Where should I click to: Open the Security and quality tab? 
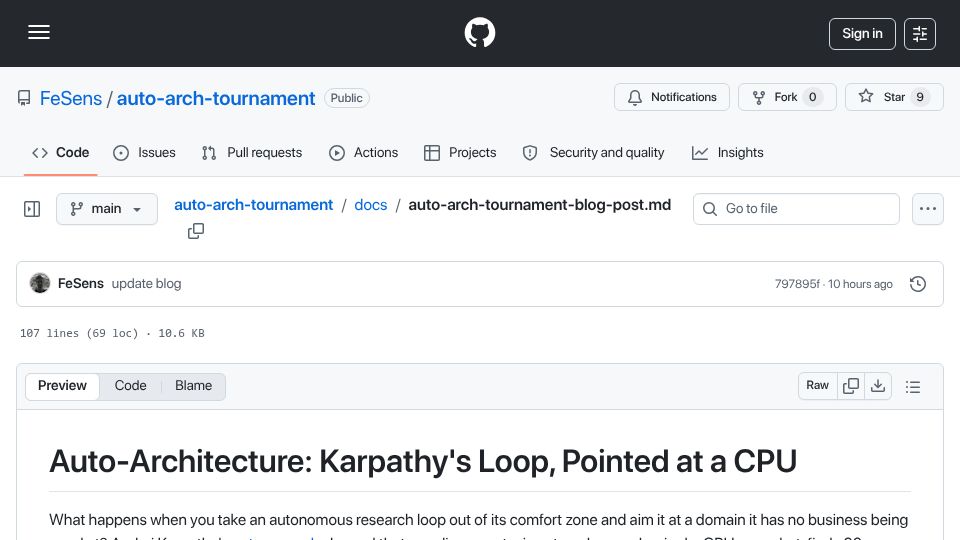[593, 152]
